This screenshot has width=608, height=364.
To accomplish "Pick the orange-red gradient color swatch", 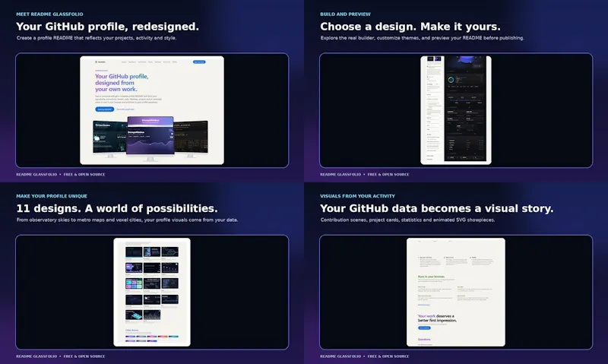I will [163, 337].
